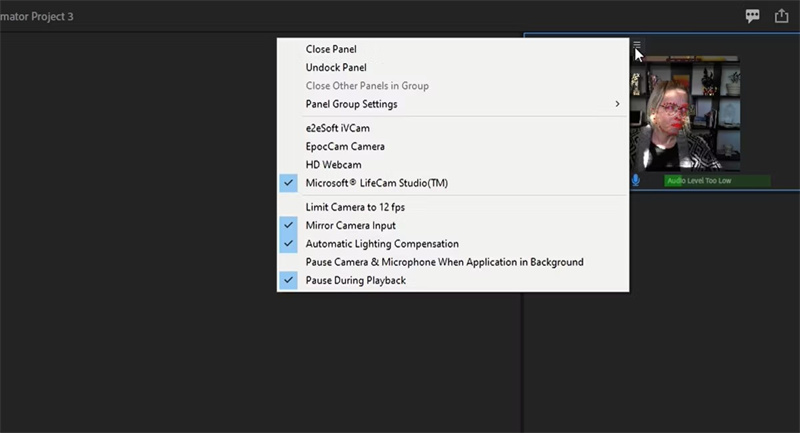Click the share/export icon
Screen dimensions: 800x433
tap(782, 16)
